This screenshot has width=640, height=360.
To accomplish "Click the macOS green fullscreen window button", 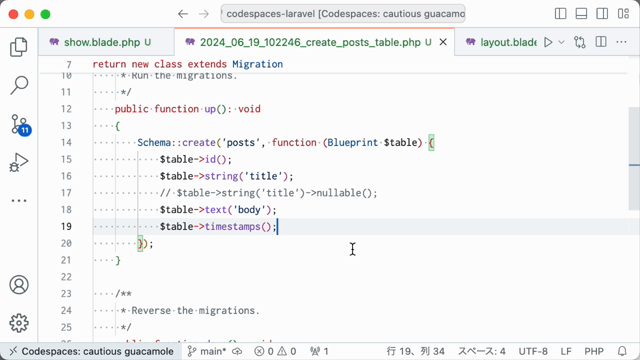I will (45, 14).
